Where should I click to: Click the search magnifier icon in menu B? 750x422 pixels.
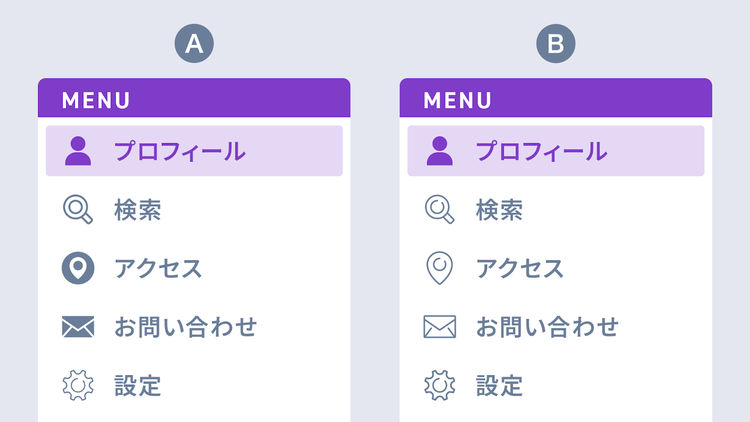click(x=440, y=209)
